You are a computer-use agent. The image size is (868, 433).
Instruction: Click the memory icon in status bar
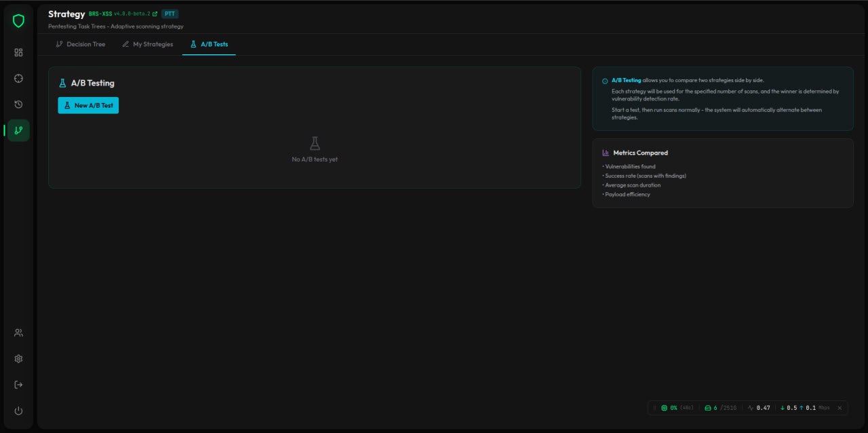708,408
